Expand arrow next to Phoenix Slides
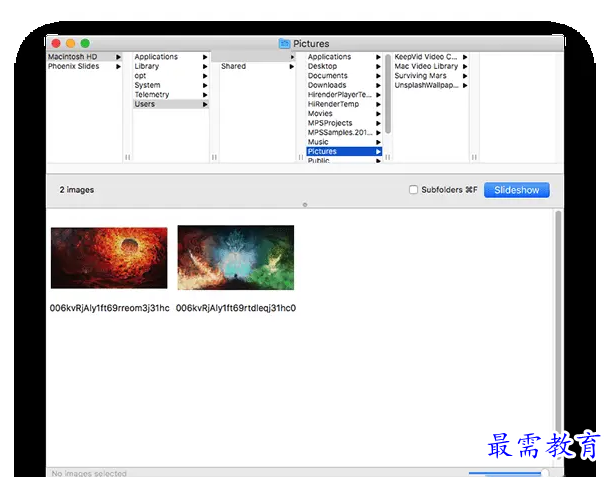The image size is (609, 477). coord(118,66)
